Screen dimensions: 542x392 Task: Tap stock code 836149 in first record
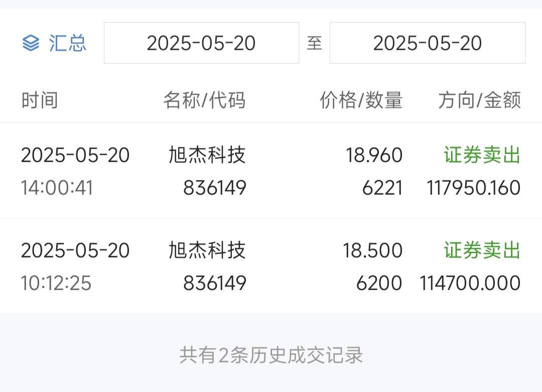215,188
